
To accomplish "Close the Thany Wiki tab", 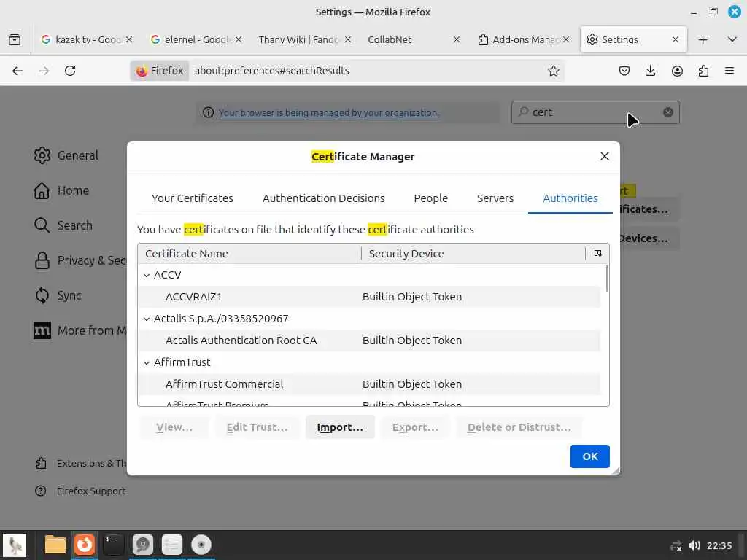I will click(348, 39).
